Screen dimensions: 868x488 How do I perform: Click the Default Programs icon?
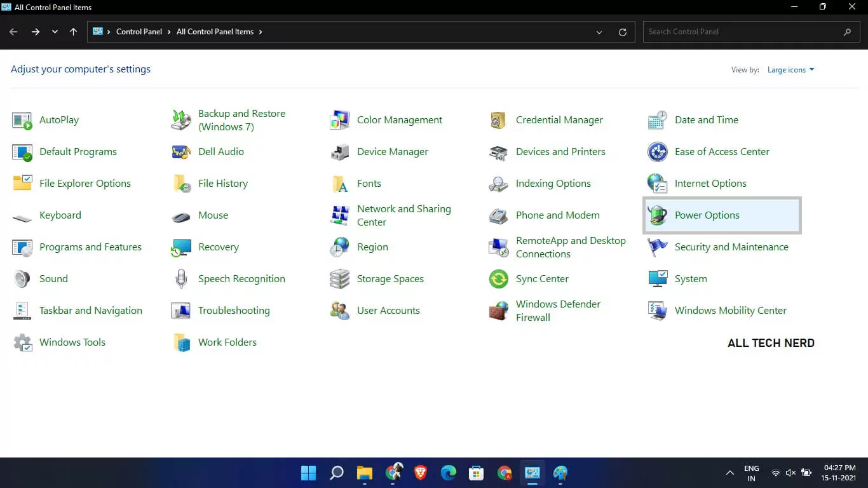22,152
